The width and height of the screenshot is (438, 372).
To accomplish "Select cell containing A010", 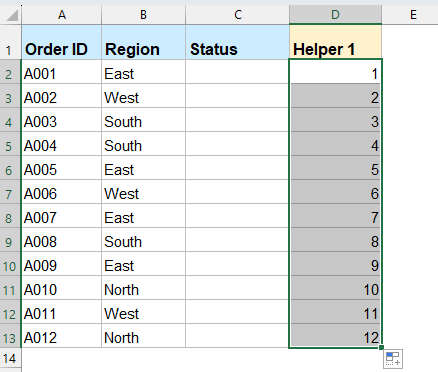I will 62,288.
